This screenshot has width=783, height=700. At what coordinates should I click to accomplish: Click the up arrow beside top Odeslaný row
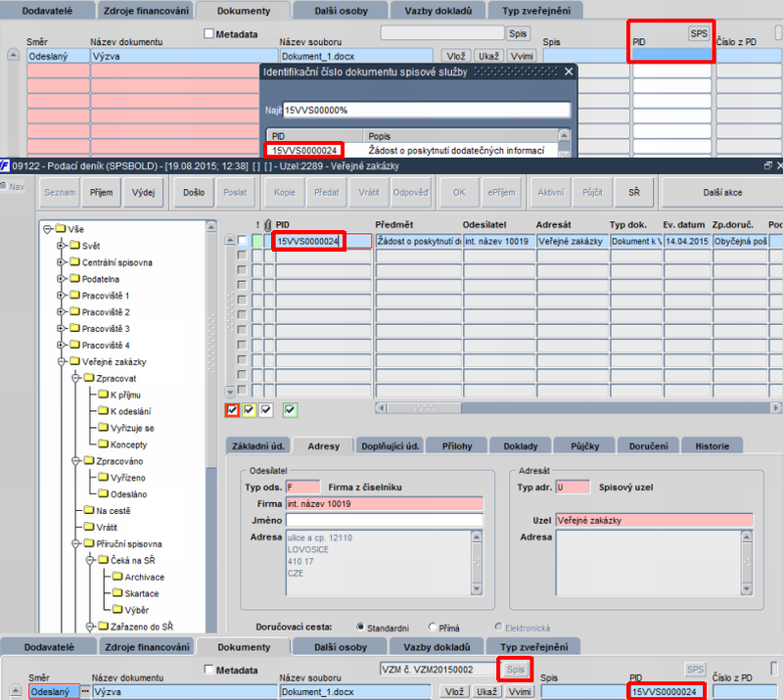click(14, 55)
